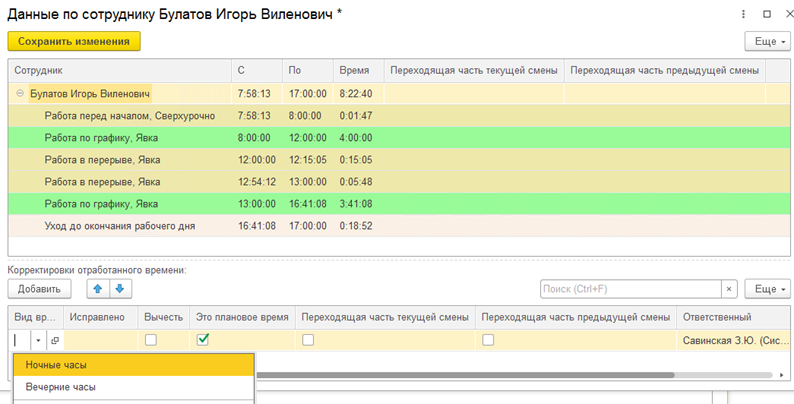Click the dropdown arrow in Вид времени cell
Viewport: 794px width, 404px height.
coord(39,340)
